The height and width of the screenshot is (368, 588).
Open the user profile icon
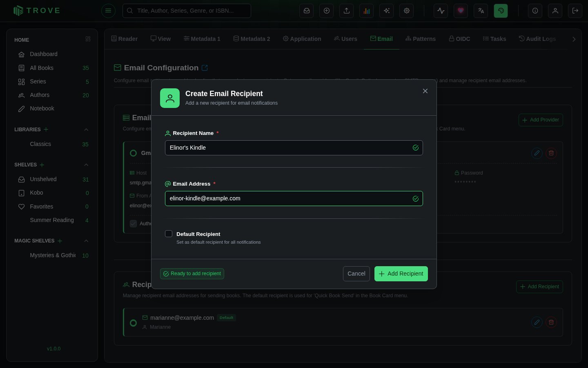click(555, 11)
